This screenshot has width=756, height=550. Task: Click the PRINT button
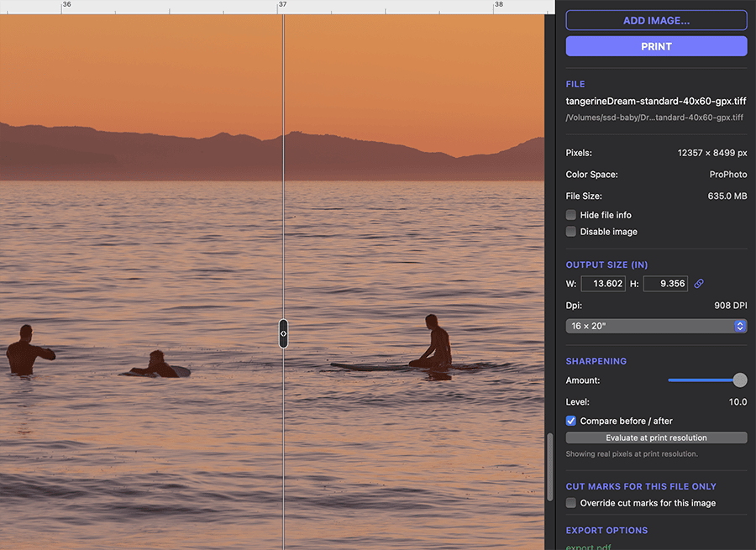[656, 46]
